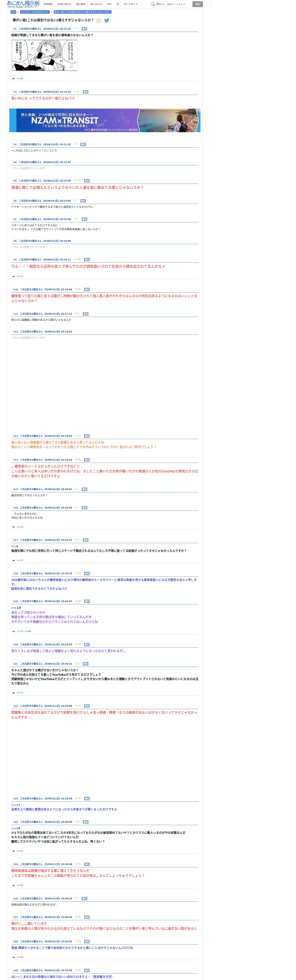Click the heart icon on post 5

(75, 180)
